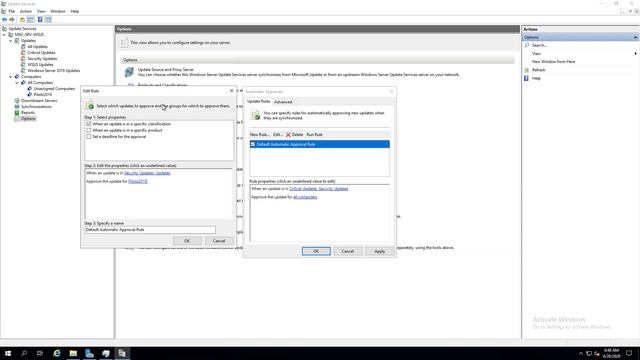Switch to the Advanced tab

283,102
